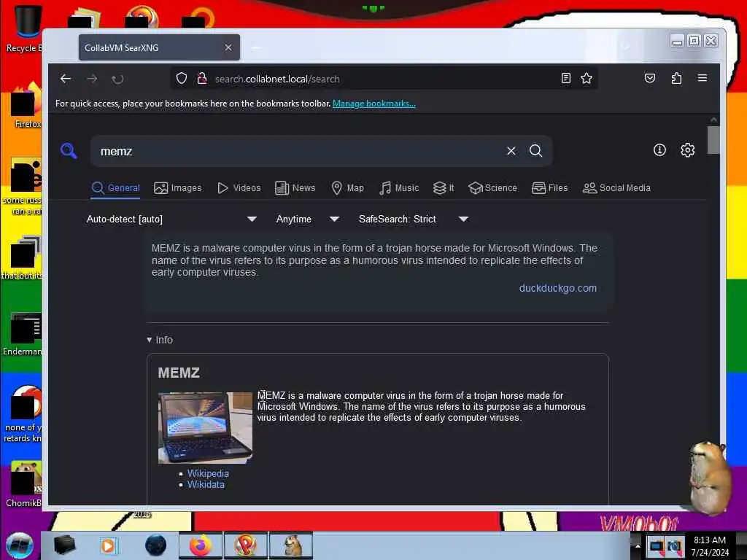The image size is (747, 560).
Task: Submit search with the magnifier button
Action: point(535,151)
